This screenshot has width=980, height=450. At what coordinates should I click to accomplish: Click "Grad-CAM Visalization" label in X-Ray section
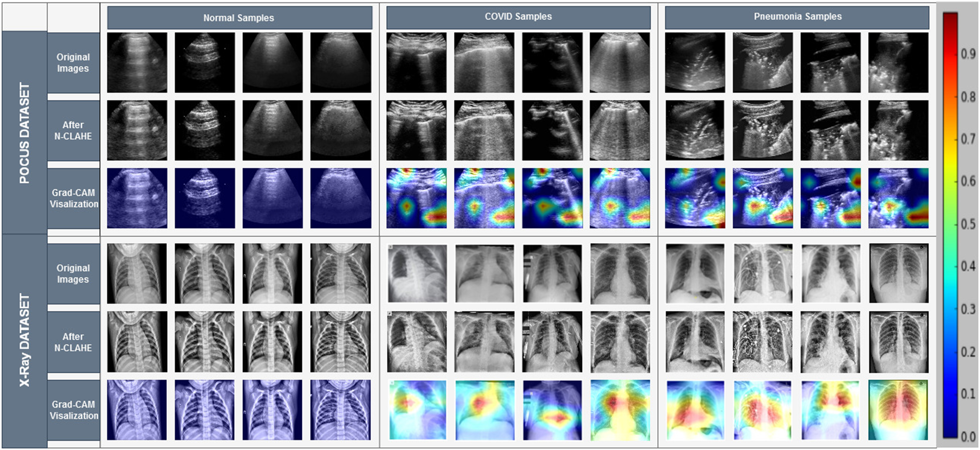(73, 410)
